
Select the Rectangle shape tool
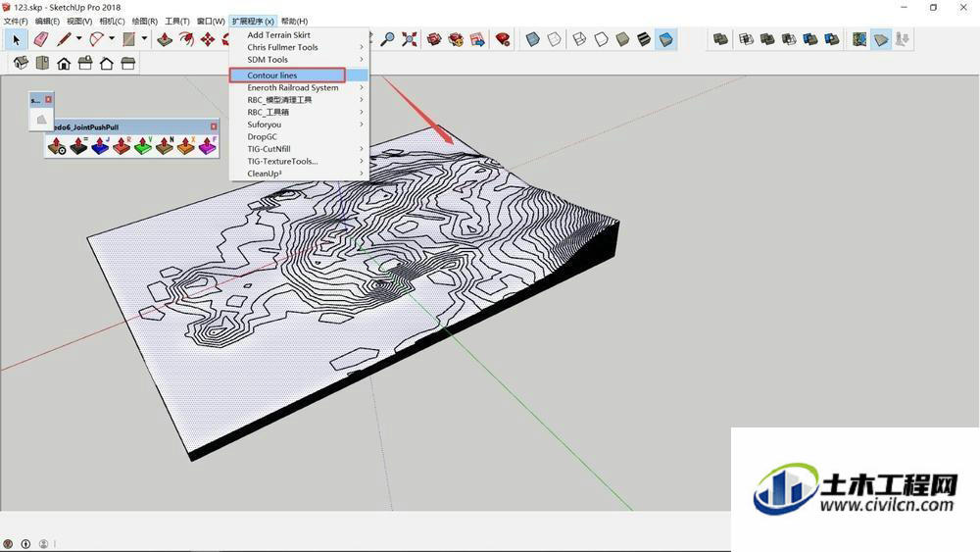pyautogui.click(x=128, y=40)
